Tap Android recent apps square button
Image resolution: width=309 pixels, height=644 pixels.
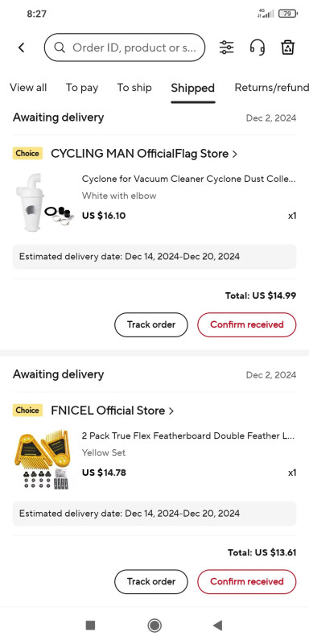click(90, 625)
